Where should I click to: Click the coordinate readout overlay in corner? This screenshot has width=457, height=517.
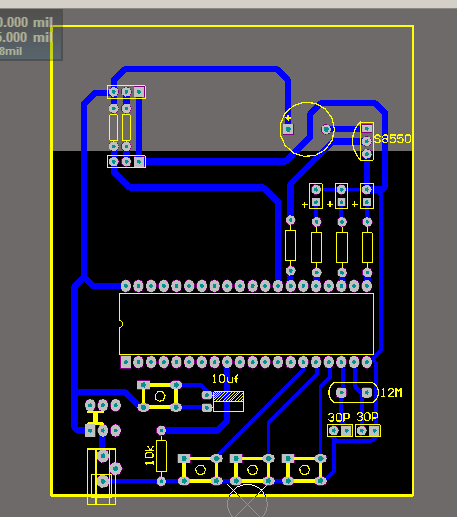31,35
